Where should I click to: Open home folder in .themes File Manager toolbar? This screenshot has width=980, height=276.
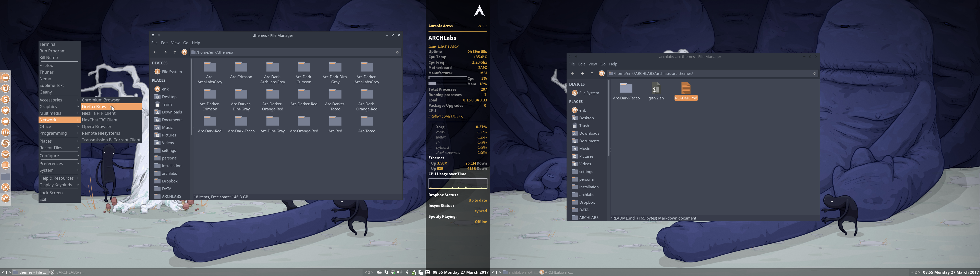coord(185,52)
